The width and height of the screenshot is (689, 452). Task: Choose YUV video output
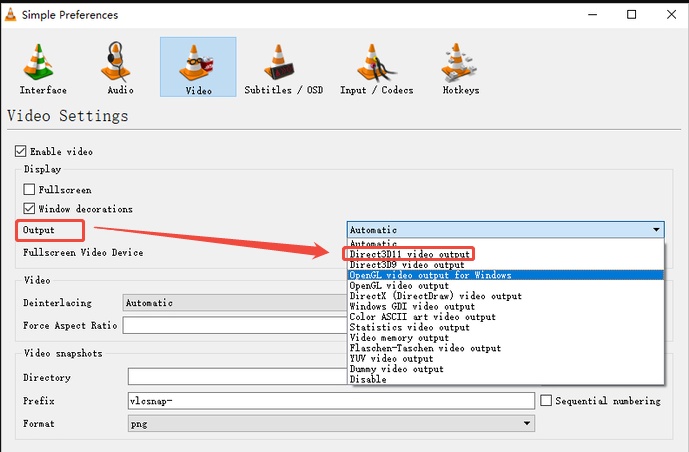tap(505, 358)
